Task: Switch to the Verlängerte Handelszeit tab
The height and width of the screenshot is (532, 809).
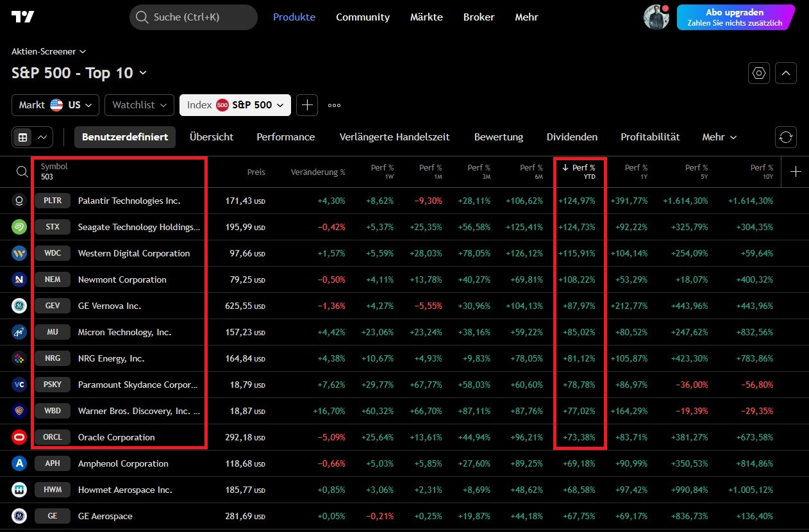Action: (x=395, y=137)
